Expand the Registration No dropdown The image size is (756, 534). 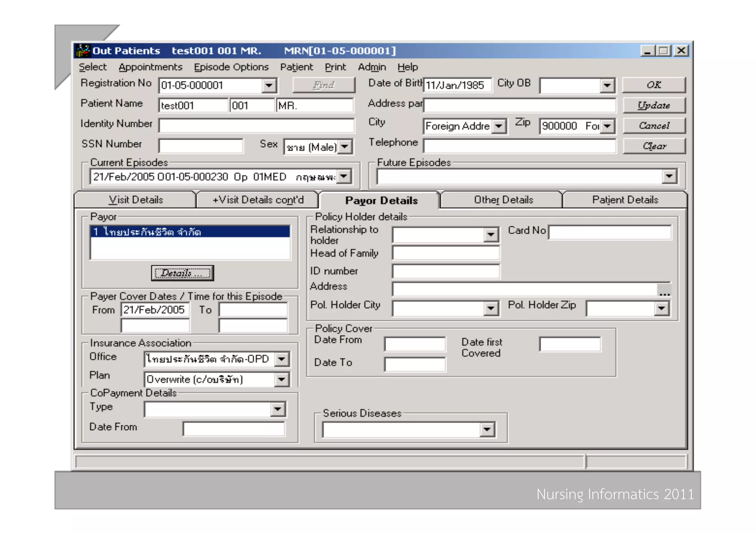[x=269, y=86]
